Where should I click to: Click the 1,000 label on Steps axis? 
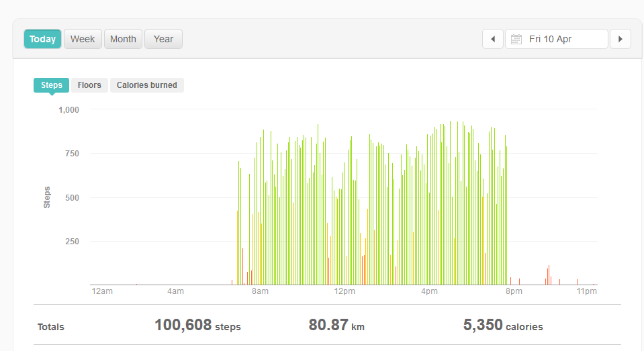pyautogui.click(x=68, y=109)
